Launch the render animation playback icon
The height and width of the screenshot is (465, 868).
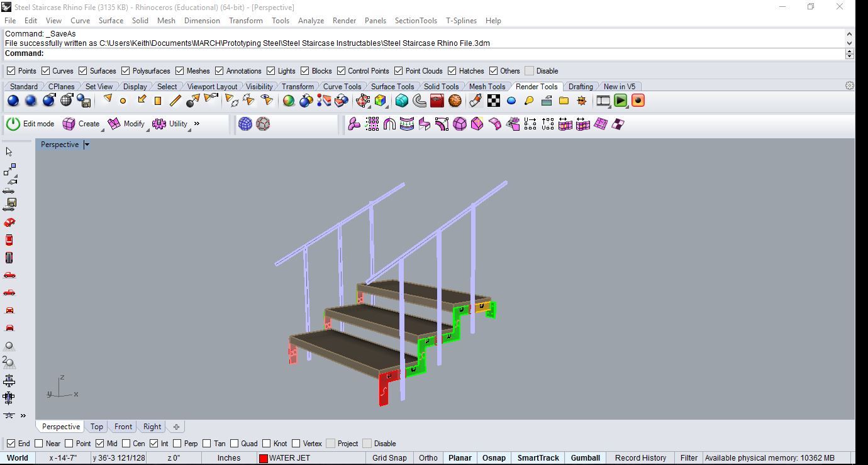pos(620,101)
